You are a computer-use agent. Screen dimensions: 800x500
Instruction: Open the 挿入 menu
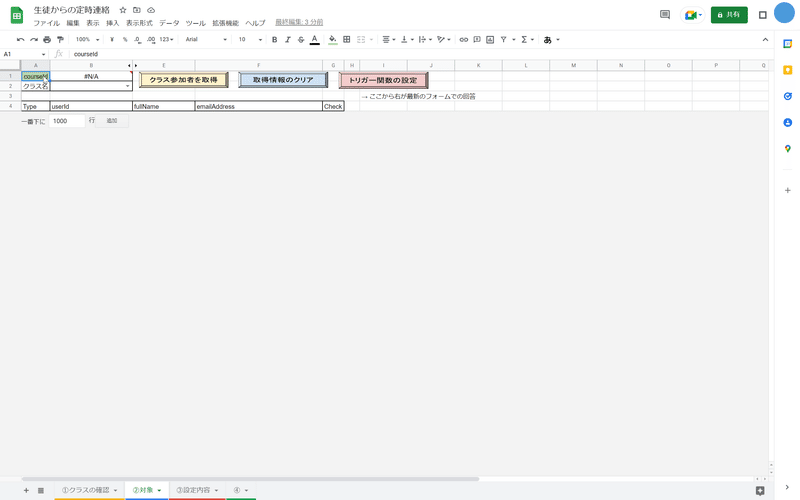point(113,23)
